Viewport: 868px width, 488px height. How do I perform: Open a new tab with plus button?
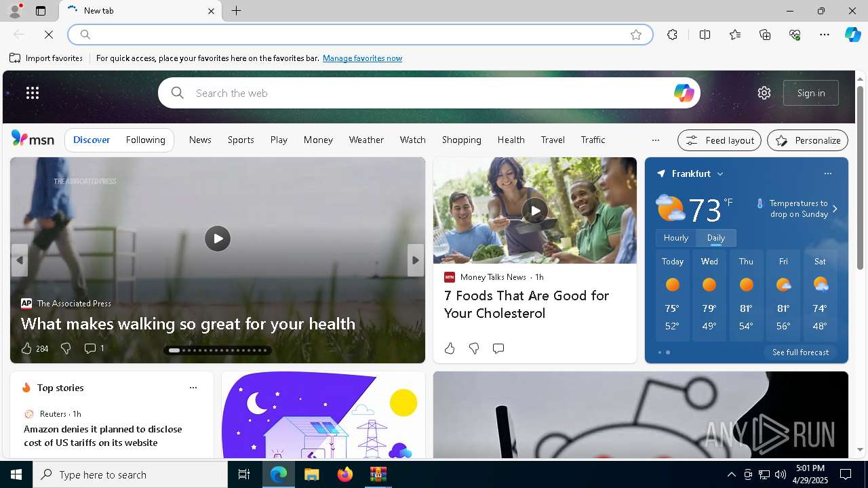(x=236, y=11)
